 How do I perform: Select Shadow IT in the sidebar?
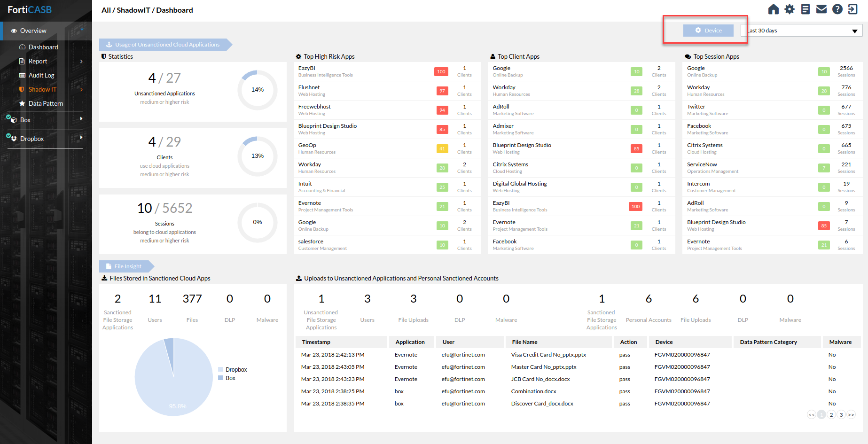[x=42, y=89]
